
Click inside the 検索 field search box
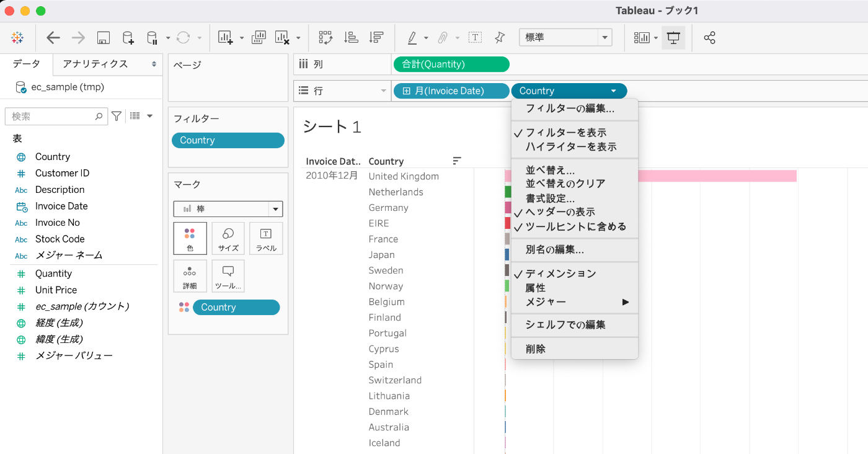tap(55, 116)
